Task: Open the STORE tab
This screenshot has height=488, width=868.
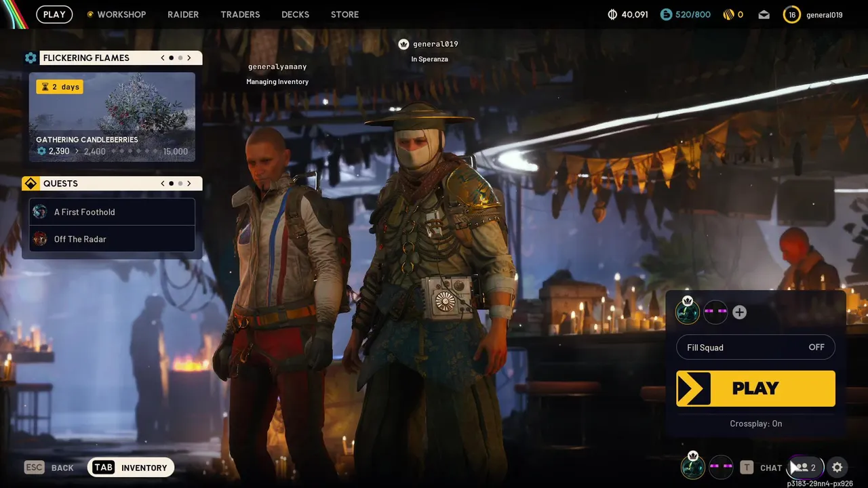Action: (344, 14)
